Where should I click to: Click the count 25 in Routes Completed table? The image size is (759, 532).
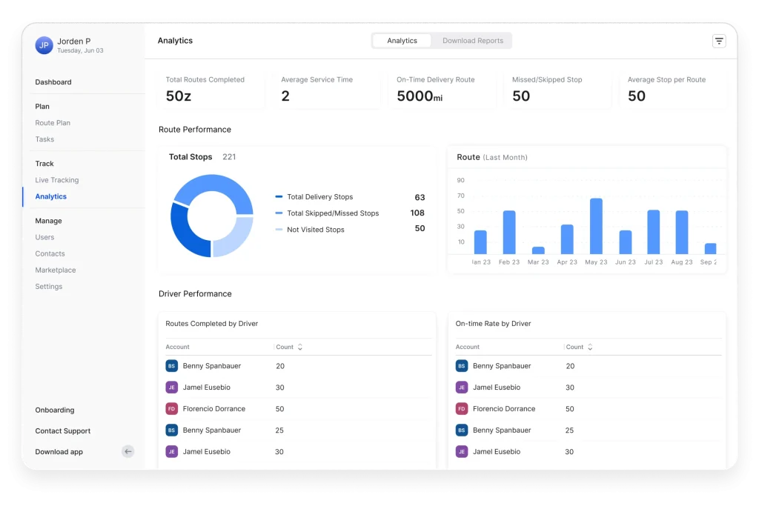click(279, 430)
